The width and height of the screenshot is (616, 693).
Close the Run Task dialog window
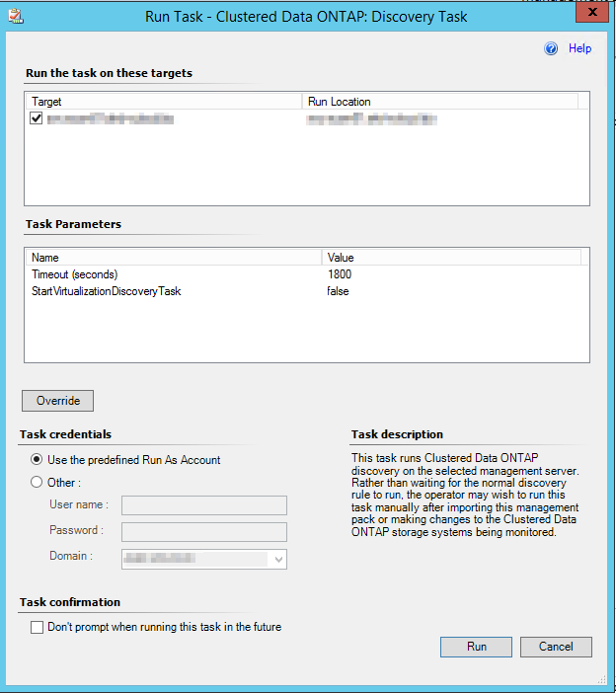[x=592, y=13]
